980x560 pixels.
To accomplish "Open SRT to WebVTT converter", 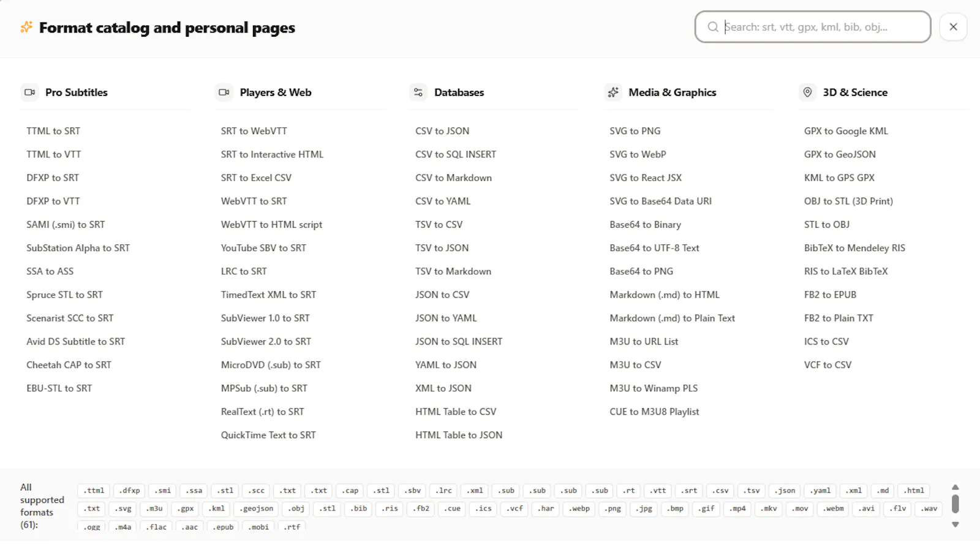I will click(x=254, y=131).
